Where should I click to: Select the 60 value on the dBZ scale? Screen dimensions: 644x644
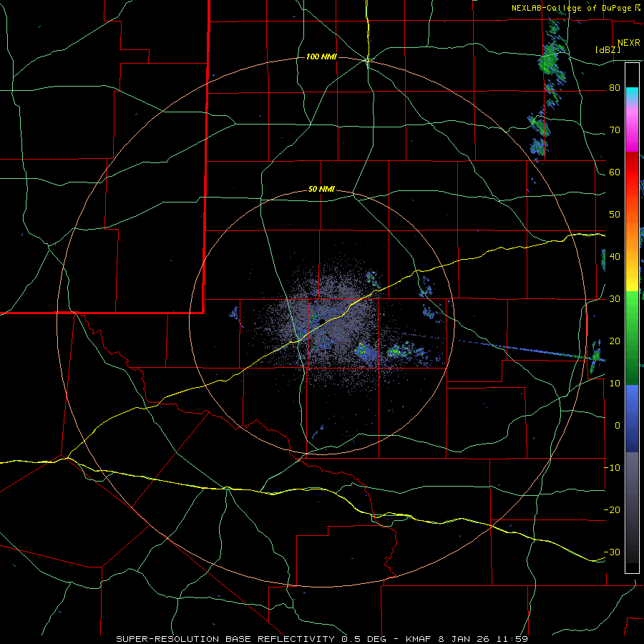[615, 172]
